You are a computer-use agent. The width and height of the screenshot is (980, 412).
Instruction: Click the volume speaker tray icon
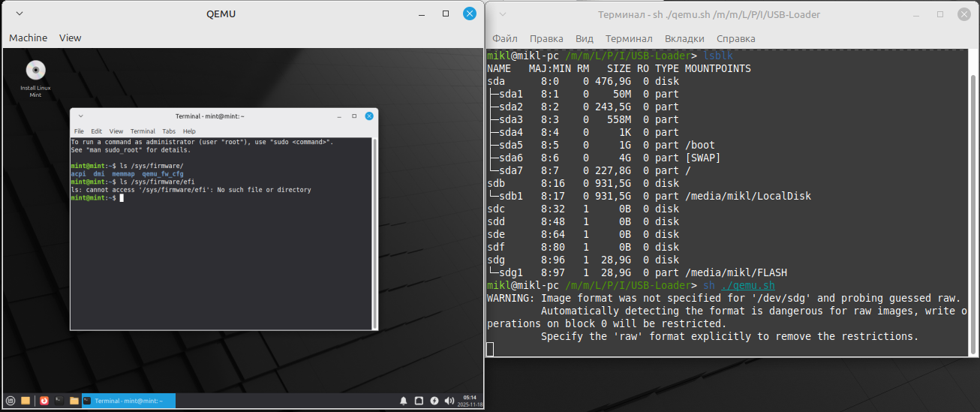[449, 401]
